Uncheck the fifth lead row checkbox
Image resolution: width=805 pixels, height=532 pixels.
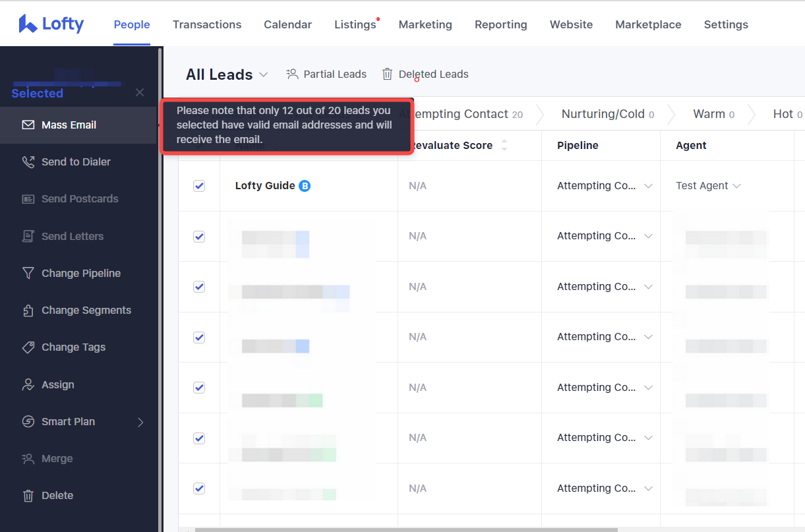pos(199,388)
